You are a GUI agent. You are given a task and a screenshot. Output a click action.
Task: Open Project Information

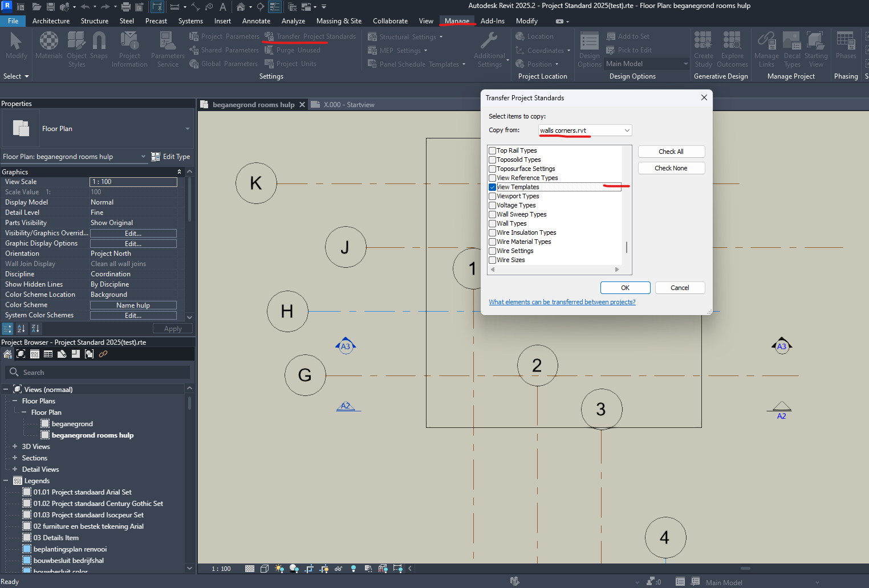tap(129, 49)
